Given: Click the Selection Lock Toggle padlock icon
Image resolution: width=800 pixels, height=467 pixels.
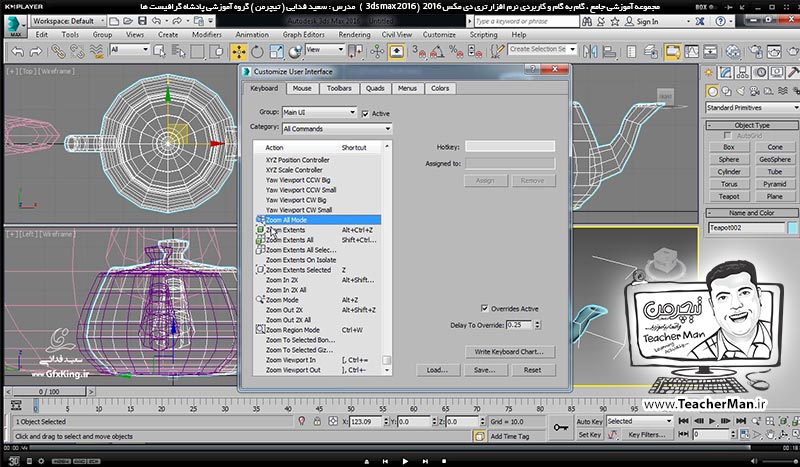Looking at the screenshot, I should click(317, 421).
